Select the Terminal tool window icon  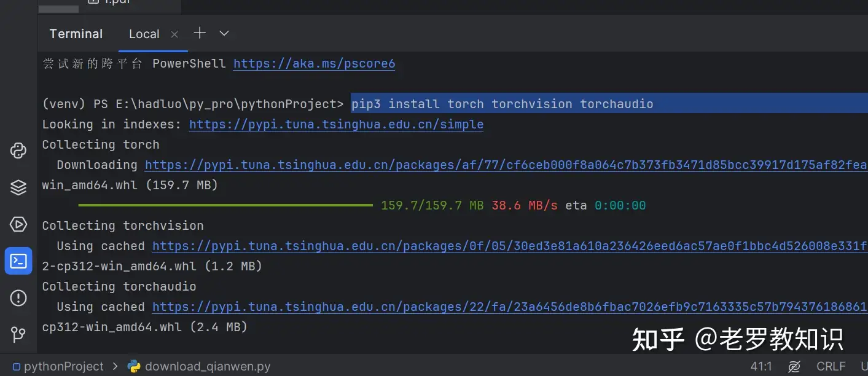coord(18,260)
